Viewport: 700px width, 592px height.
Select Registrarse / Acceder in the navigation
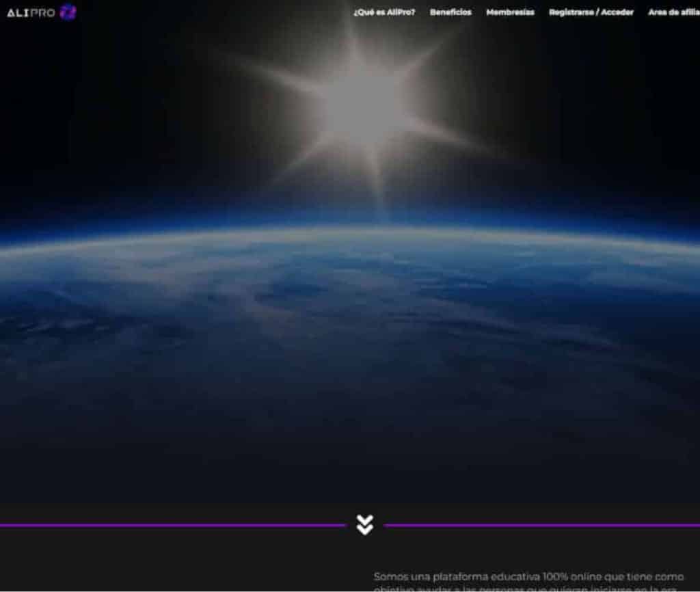(591, 12)
